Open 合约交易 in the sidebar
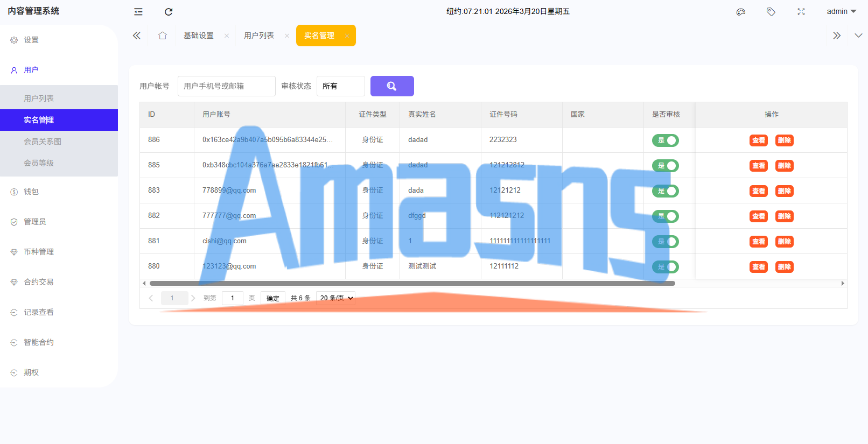This screenshot has height=444, width=868. pos(39,282)
